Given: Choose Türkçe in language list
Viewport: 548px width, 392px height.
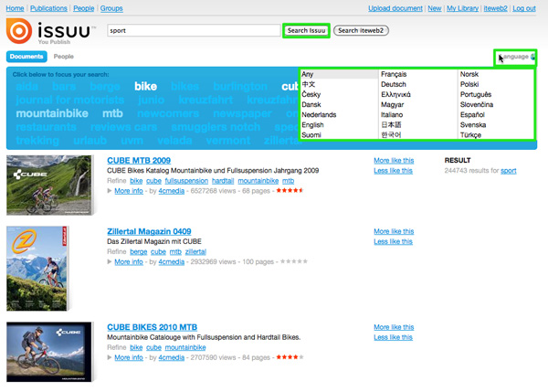Looking at the screenshot, I should point(470,135).
